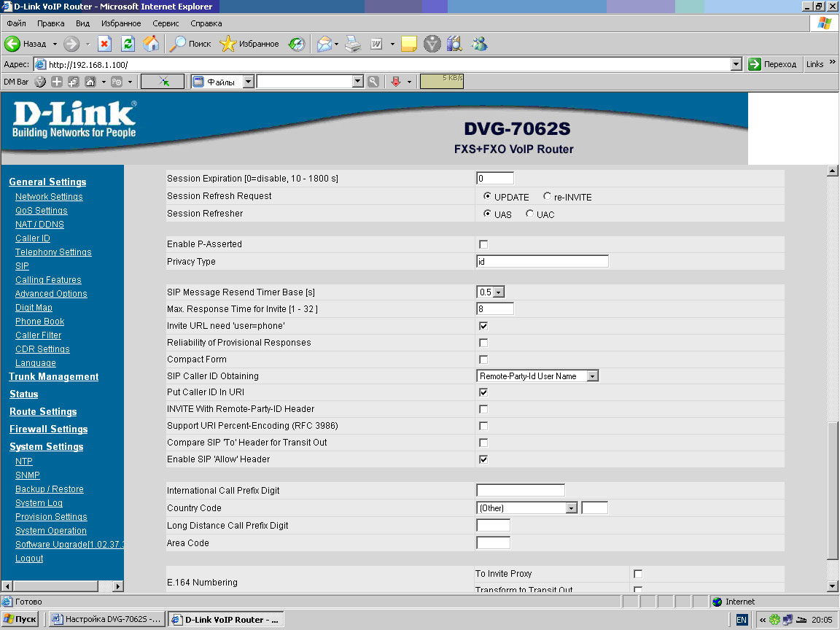
Task: Open the Mail toolbar icon
Action: coord(324,44)
